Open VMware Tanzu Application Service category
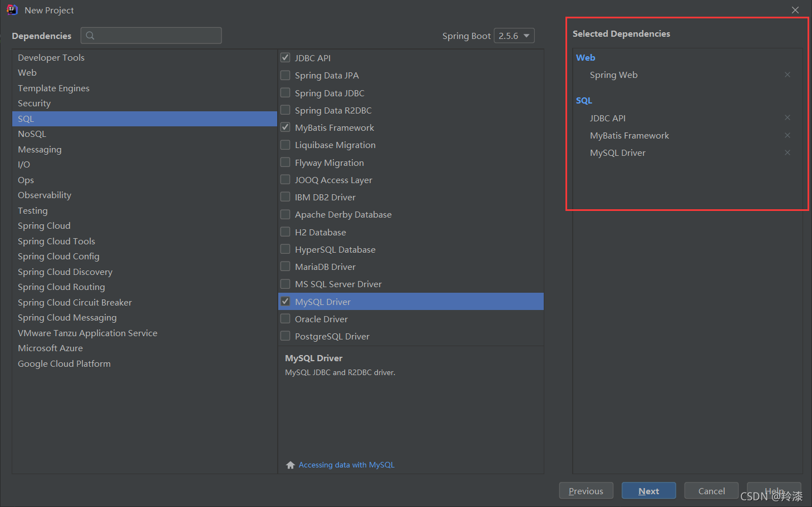Viewport: 812px width, 507px height. [145, 333]
